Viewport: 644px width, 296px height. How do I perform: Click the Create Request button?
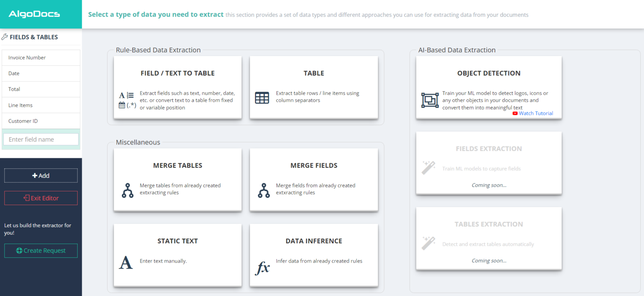pos(41,250)
